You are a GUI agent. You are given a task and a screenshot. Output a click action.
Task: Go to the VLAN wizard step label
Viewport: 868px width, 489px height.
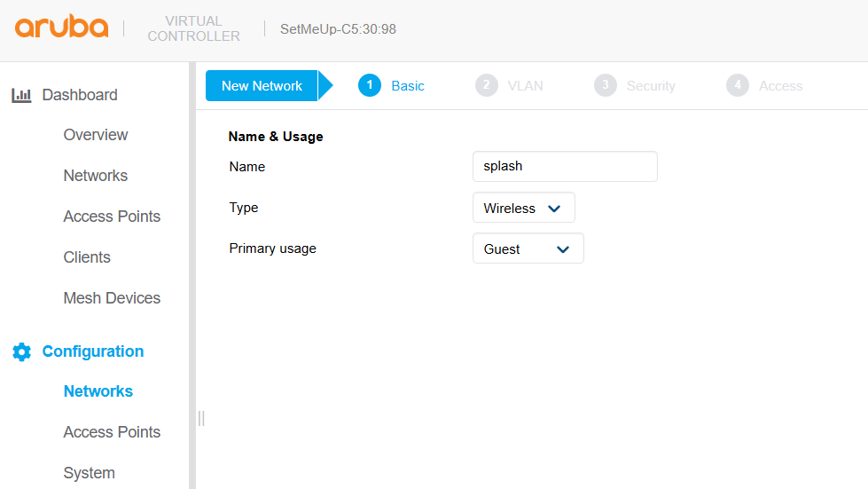point(526,86)
